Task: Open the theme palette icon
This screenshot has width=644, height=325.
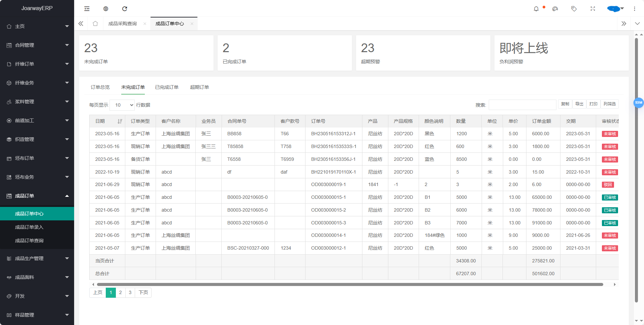Action: click(555, 9)
